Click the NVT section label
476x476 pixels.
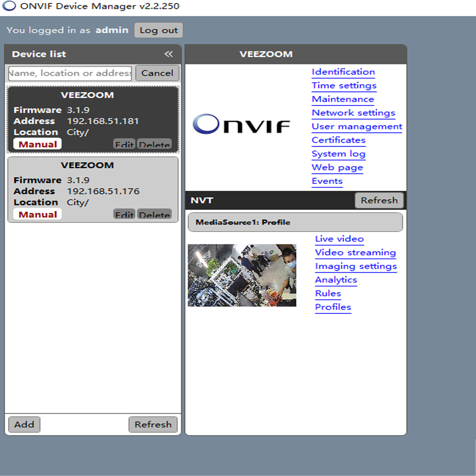pos(202,200)
